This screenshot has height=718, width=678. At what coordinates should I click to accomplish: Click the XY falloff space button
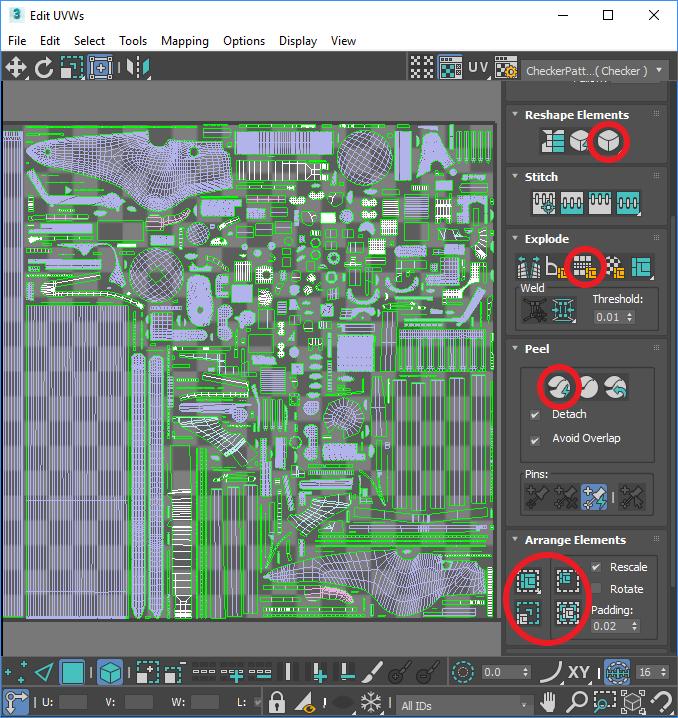coord(579,673)
